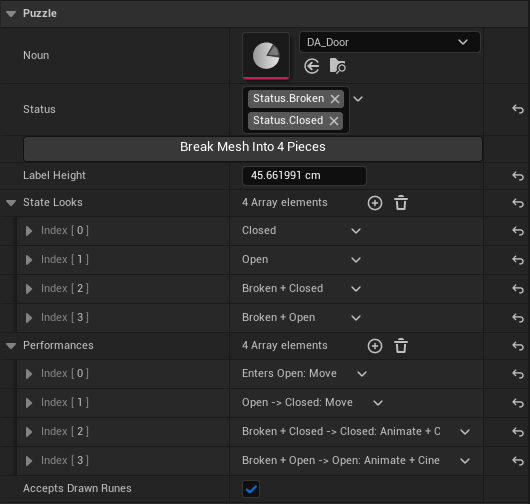Click the Label Height value field
The height and width of the screenshot is (504, 530).
pos(304,176)
